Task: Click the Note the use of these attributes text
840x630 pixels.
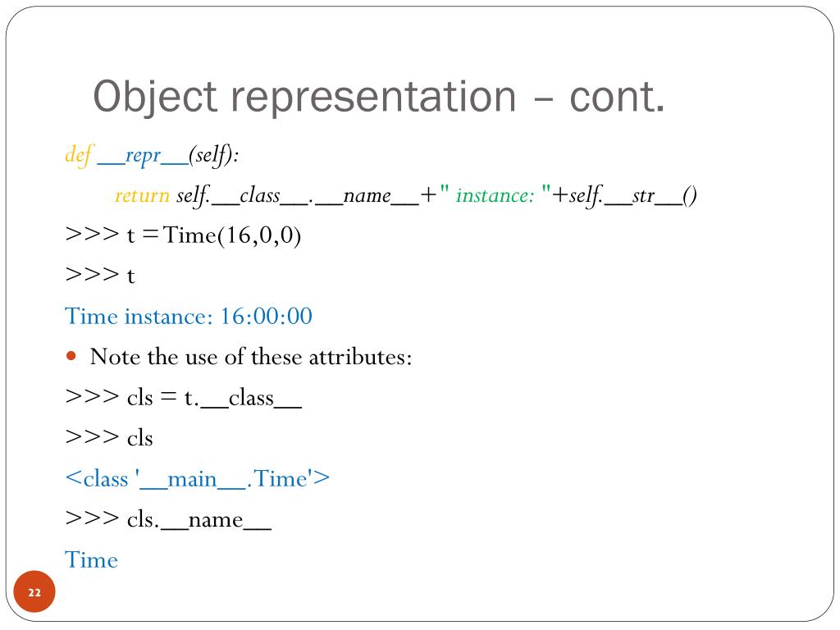Action: pos(251,357)
